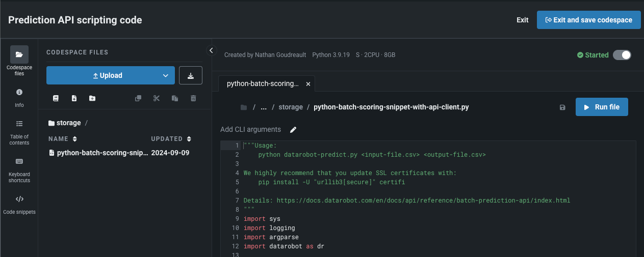644x257 pixels.
Task: Create a new notebook with book icon
Action: pyautogui.click(x=56, y=98)
